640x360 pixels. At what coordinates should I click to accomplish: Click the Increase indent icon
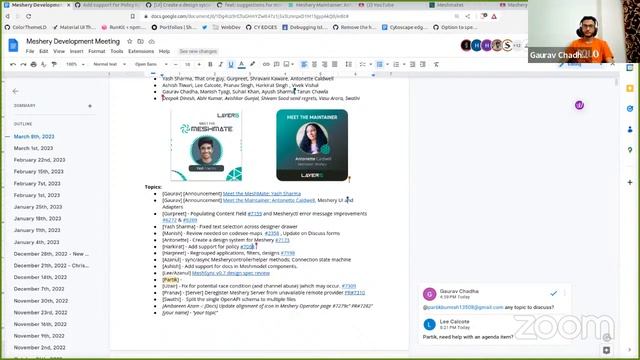pos(423,64)
